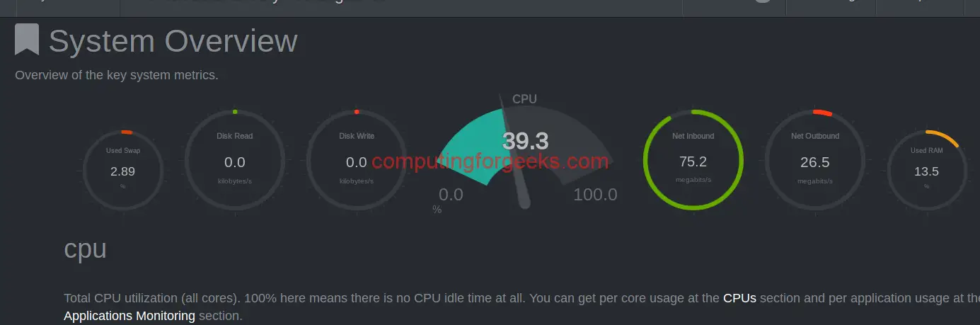Click the computingforgeeks.com watermark text
The height and width of the screenshot is (325, 980).
(490, 161)
